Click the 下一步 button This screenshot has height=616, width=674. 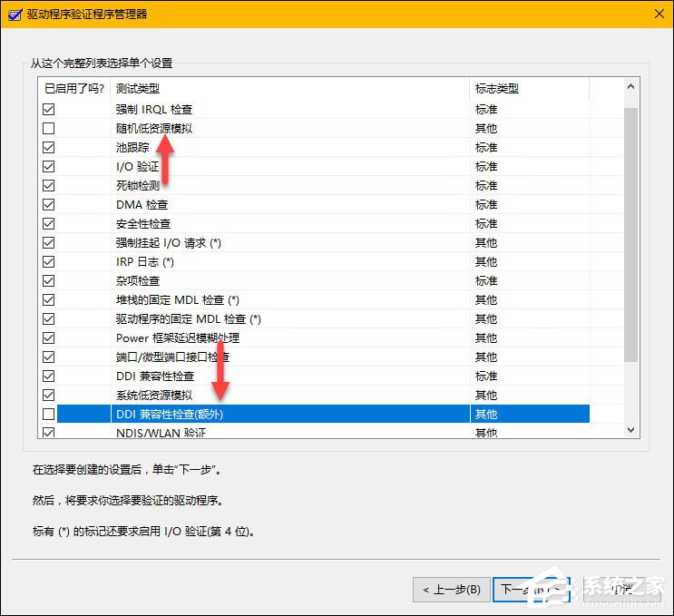tap(532, 590)
